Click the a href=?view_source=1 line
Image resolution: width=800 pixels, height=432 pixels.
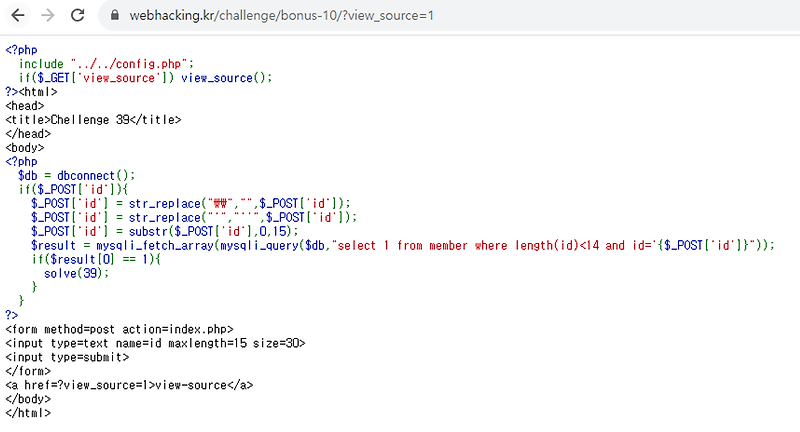click(x=129, y=385)
